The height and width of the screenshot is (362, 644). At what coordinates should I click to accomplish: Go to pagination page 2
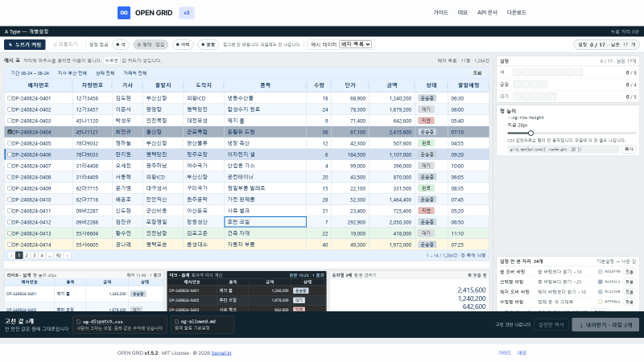click(x=27, y=255)
